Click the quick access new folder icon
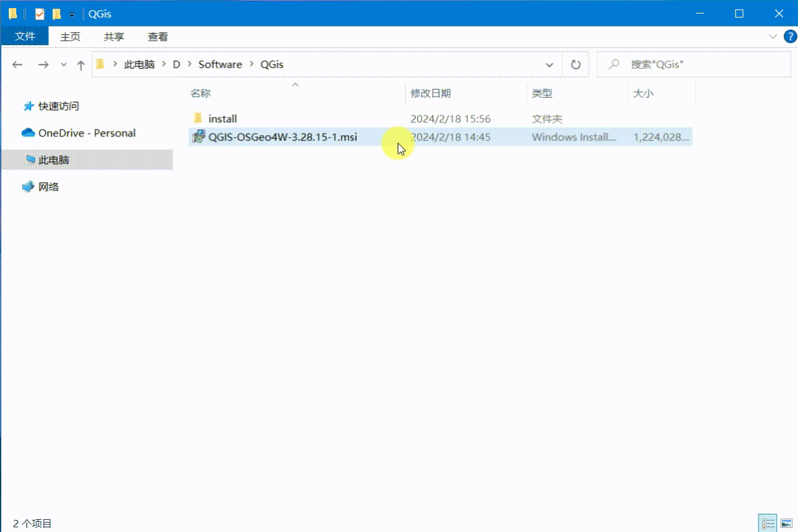The image size is (798, 532). (57, 14)
